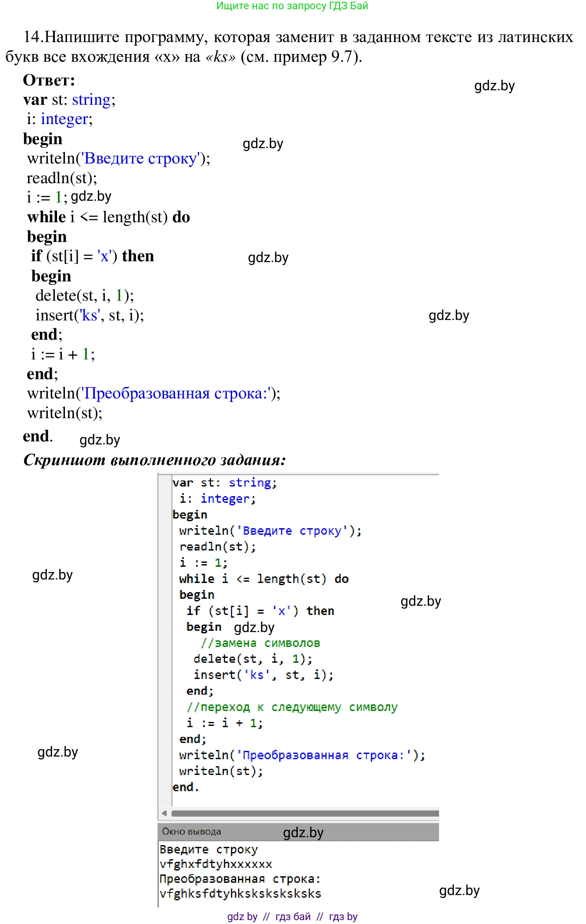Click the "гдз by" link in the footer
The image size is (586, 924).
click(343, 917)
